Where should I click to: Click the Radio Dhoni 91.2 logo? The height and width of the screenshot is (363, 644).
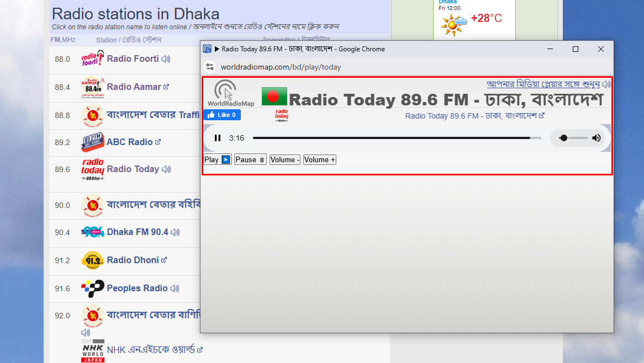click(x=92, y=260)
